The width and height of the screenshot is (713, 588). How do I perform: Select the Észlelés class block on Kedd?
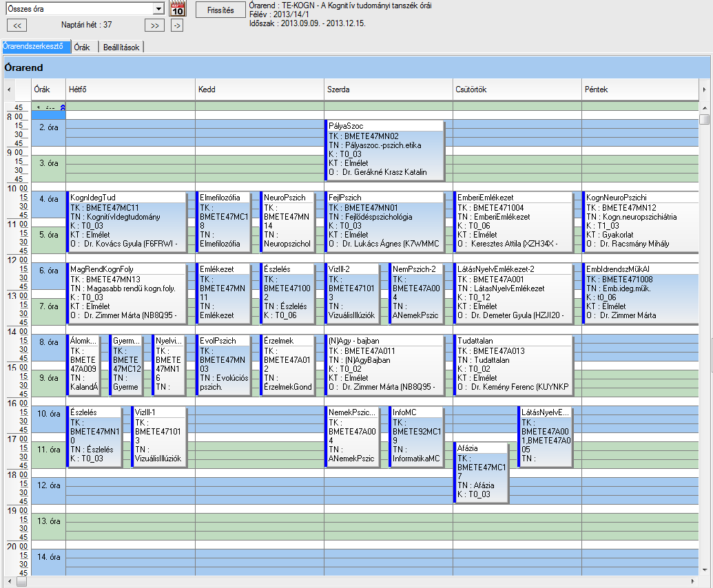click(x=287, y=293)
